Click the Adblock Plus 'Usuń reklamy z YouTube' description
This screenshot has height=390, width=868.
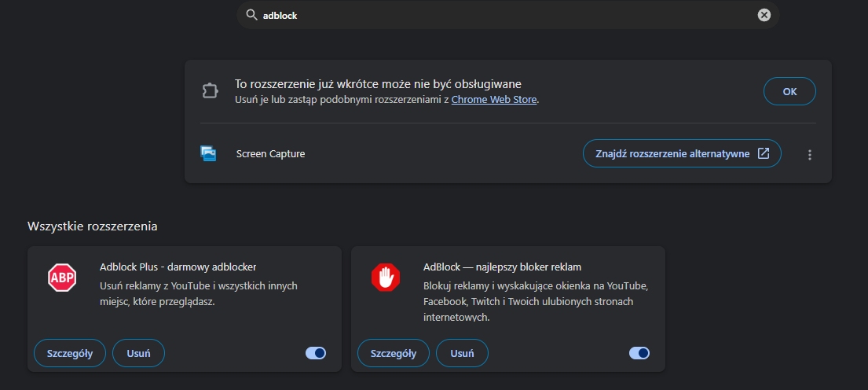tap(199, 294)
